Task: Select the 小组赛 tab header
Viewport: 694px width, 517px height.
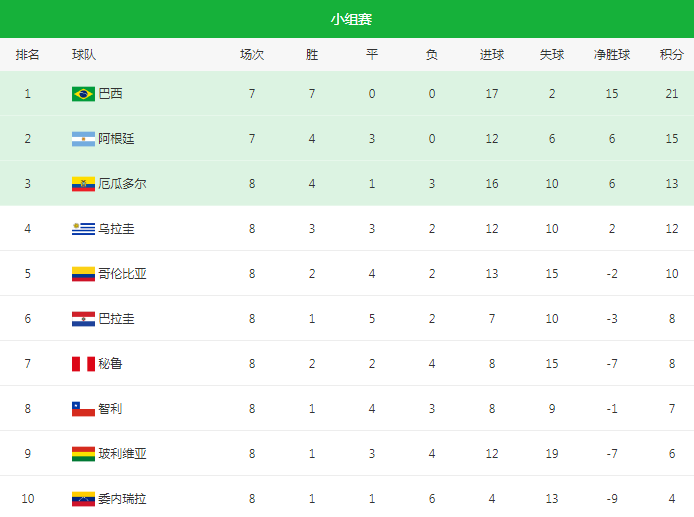Action: point(351,19)
